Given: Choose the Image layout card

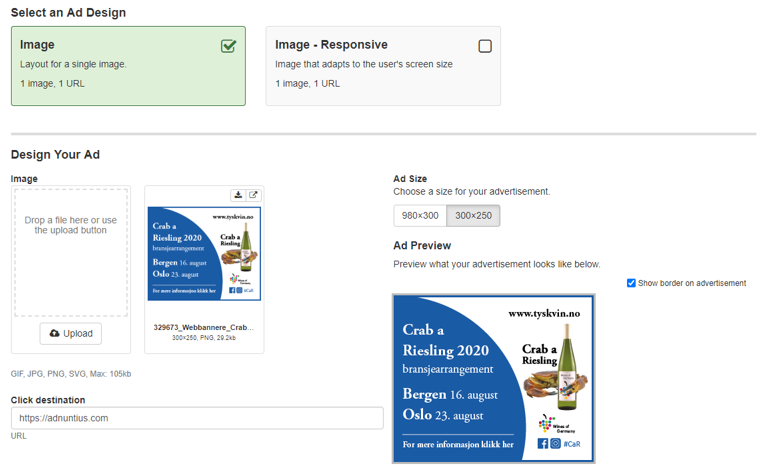Looking at the screenshot, I should 128,66.
